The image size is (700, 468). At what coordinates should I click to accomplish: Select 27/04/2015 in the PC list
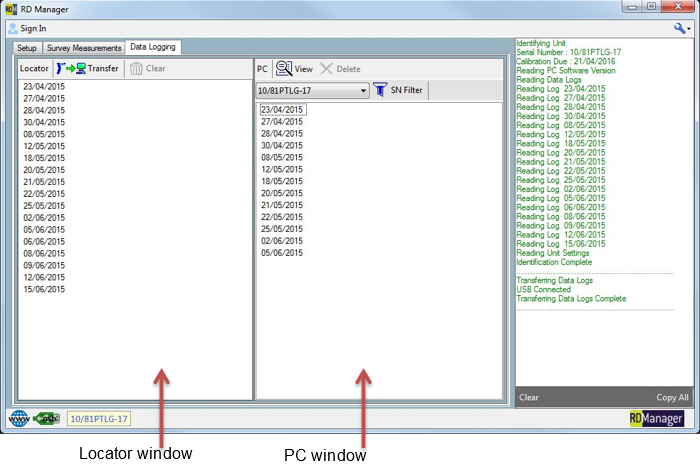click(282, 122)
